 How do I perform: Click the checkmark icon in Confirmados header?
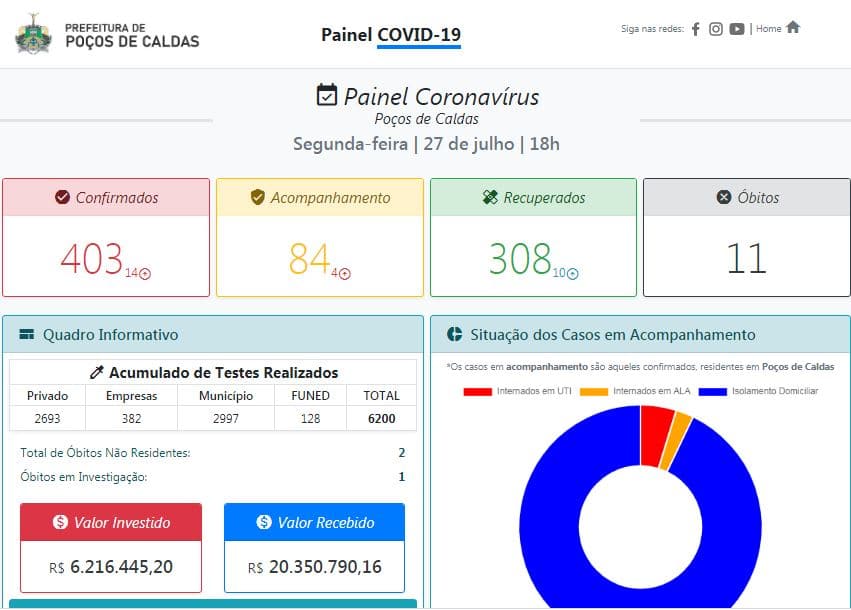(62, 197)
